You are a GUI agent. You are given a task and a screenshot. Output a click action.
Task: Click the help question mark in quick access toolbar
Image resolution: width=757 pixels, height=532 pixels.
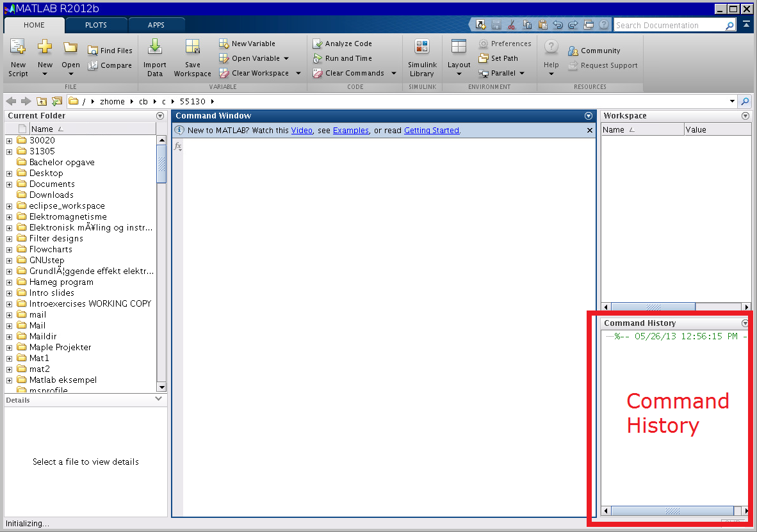603,24
